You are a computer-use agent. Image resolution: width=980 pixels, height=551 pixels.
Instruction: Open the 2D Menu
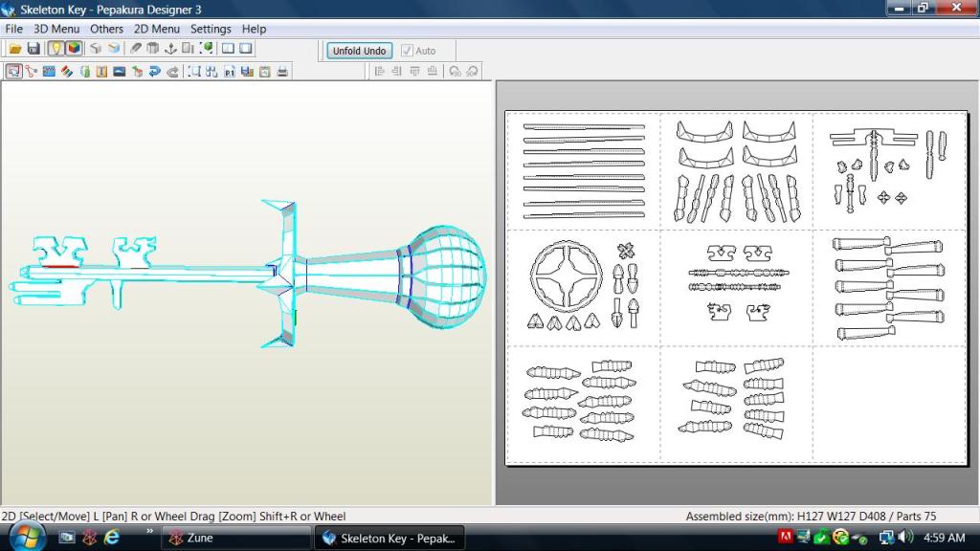[x=156, y=29]
